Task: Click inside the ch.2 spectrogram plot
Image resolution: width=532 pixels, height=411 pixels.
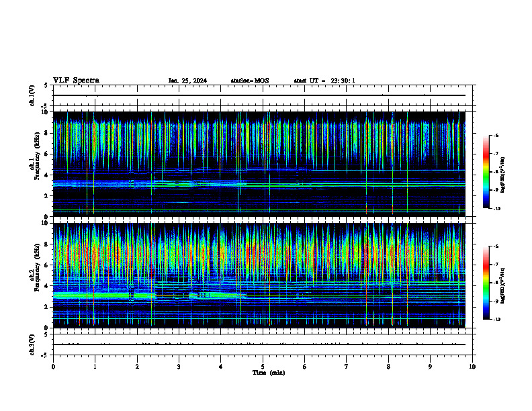Action: pyautogui.click(x=259, y=275)
